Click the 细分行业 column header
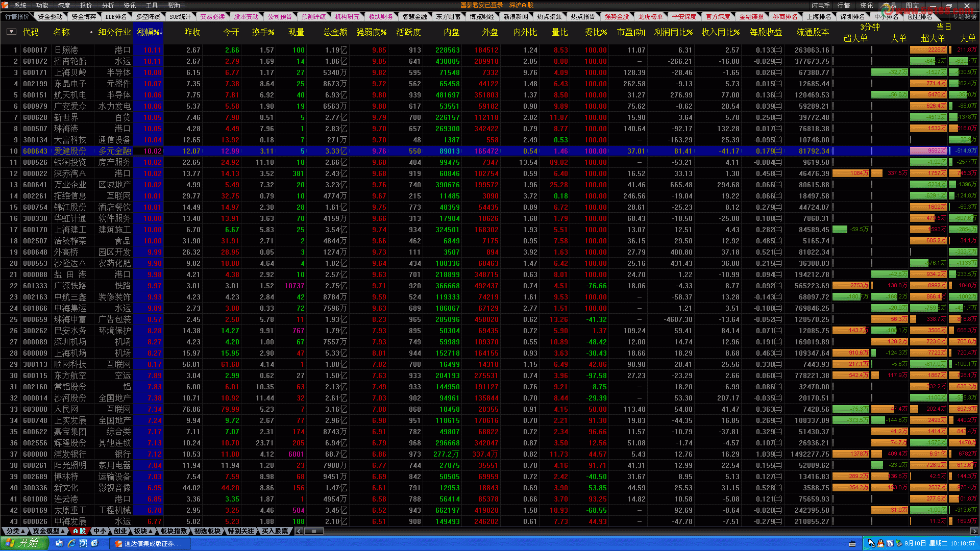The width and height of the screenshot is (980, 551). [115, 32]
